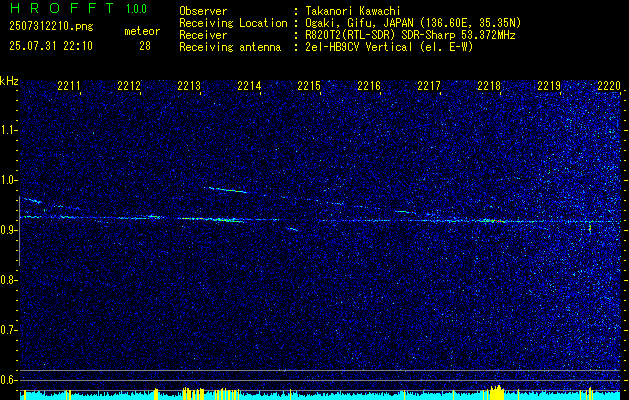
Task: Click the date stamp 25.07.31 22:10
Action: pyautogui.click(x=51, y=46)
